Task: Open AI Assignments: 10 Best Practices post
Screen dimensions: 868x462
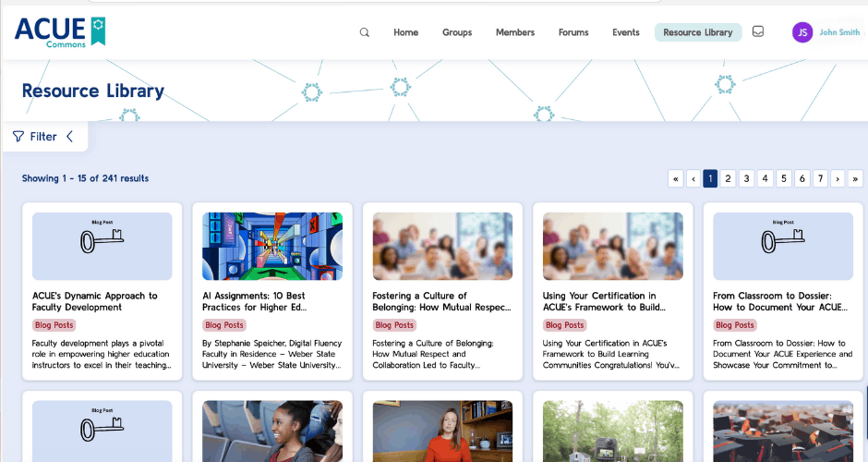Action: (254, 301)
